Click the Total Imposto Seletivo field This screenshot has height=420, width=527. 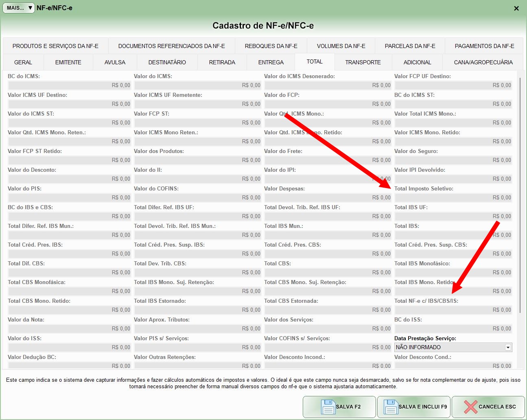coord(453,198)
